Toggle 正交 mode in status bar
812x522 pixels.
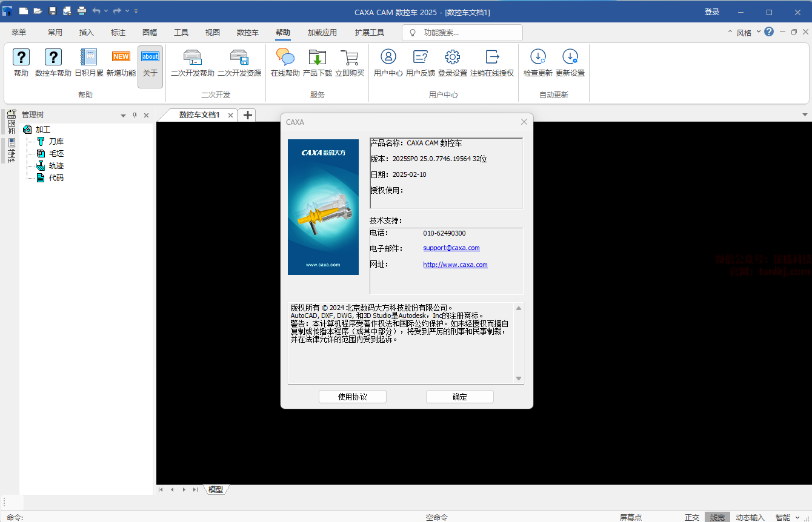pyautogui.click(x=692, y=517)
